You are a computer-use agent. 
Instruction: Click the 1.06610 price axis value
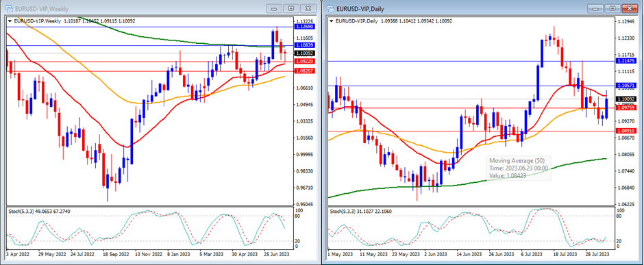pos(304,88)
